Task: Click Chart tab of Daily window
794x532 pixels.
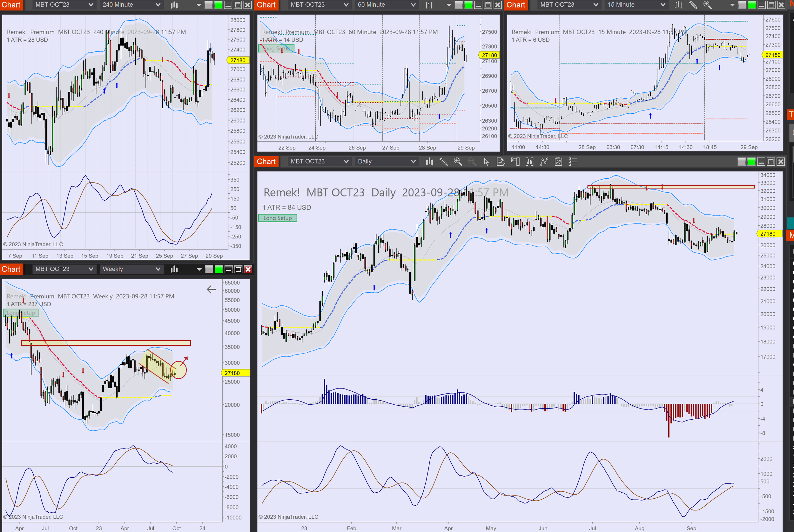Action: [266, 162]
